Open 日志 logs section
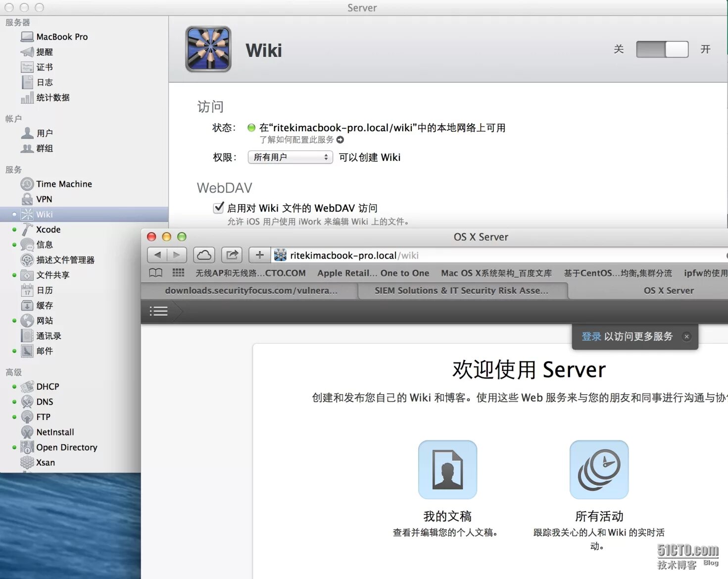728x579 pixels. (x=37, y=83)
